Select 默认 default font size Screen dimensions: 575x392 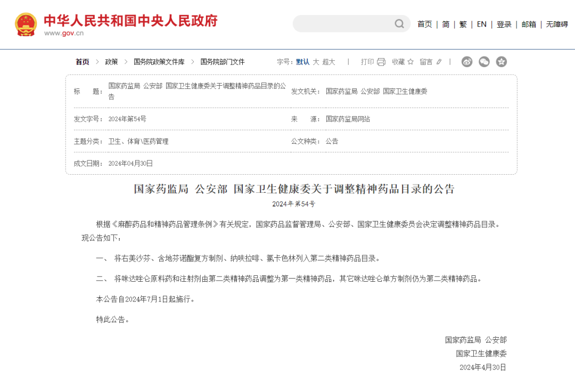tap(302, 62)
